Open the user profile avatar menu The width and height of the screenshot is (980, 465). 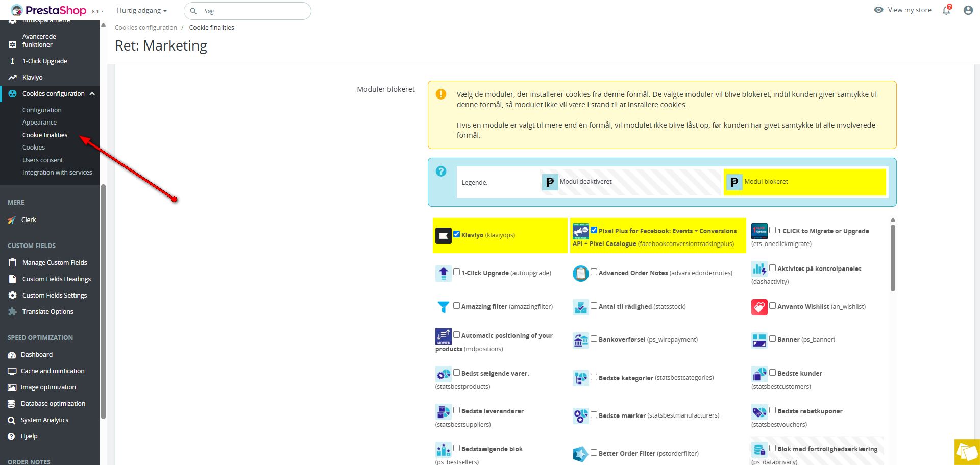[968, 10]
